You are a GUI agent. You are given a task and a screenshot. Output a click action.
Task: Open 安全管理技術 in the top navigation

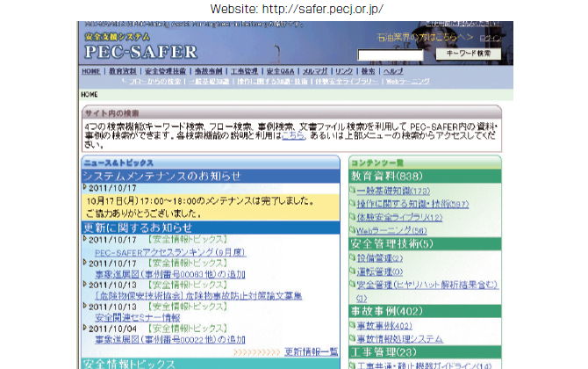[165, 71]
